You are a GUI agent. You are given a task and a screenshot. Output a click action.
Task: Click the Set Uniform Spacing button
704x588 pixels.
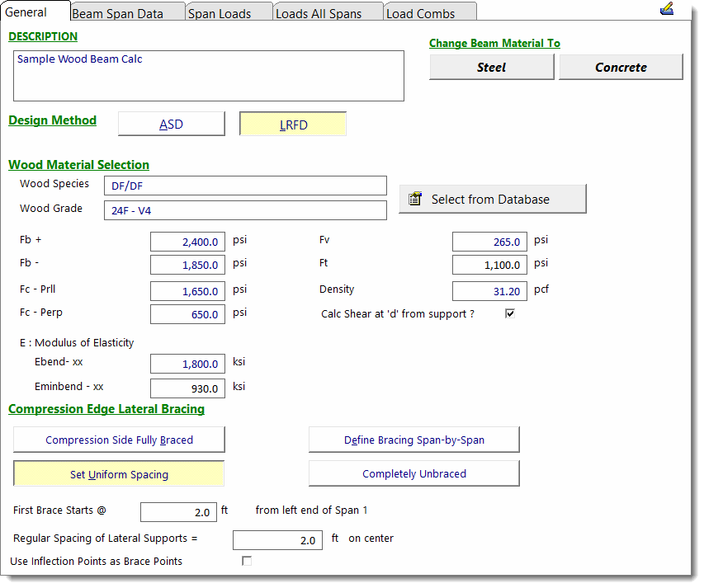click(119, 474)
